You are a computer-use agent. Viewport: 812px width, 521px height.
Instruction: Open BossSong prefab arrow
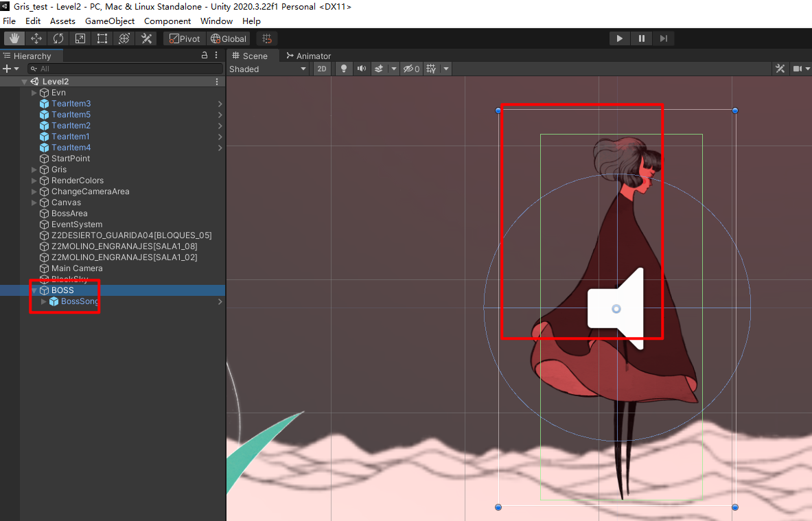pyautogui.click(x=220, y=301)
